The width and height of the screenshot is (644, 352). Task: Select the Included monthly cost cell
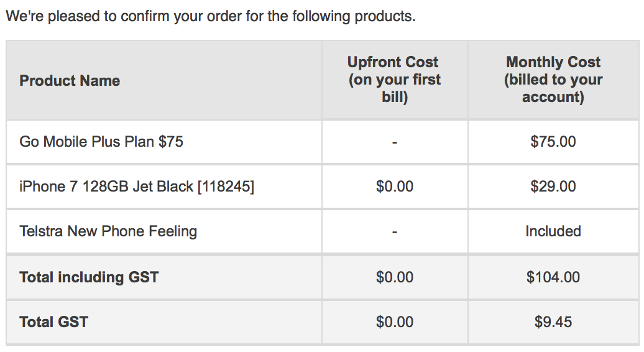[553, 231]
